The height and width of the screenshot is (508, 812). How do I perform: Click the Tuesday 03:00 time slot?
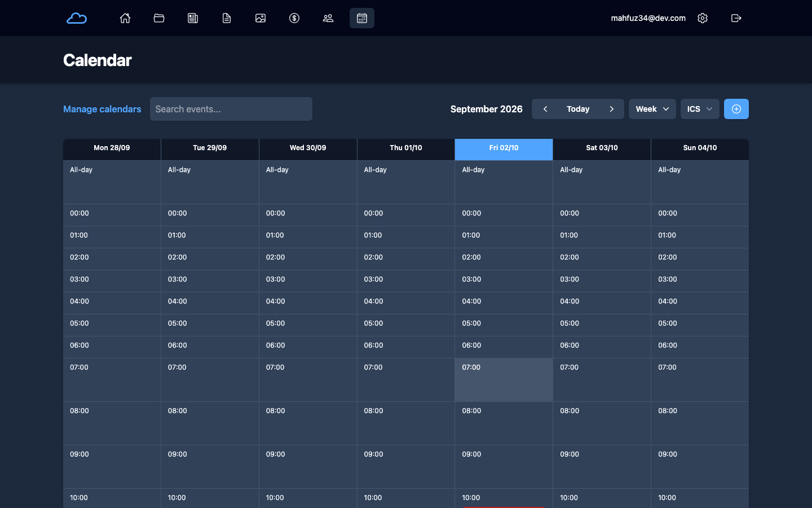coord(210,281)
